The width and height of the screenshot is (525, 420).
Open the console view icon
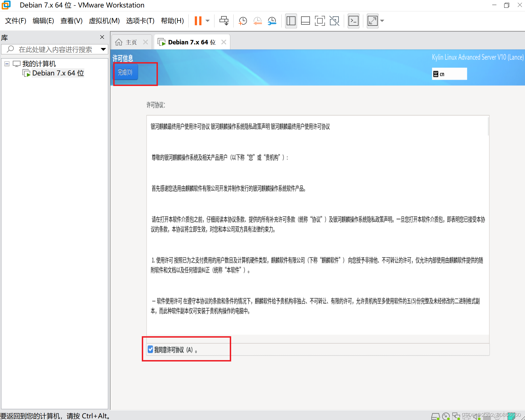pos(354,21)
